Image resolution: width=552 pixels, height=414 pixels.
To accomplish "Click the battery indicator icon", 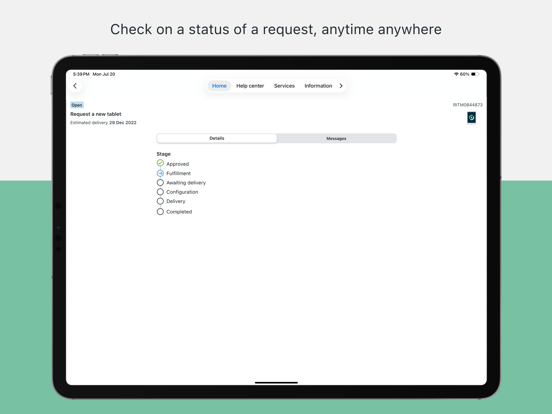I will tap(475, 74).
